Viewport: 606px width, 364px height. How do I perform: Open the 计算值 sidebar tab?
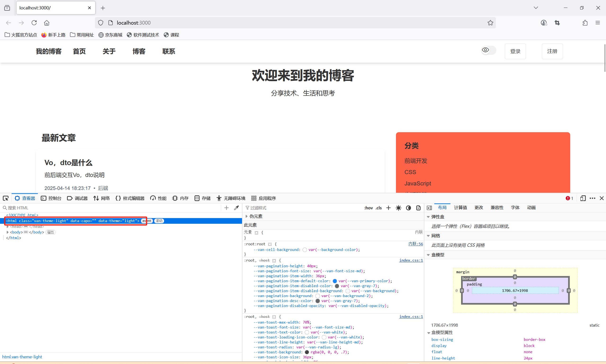click(460, 207)
